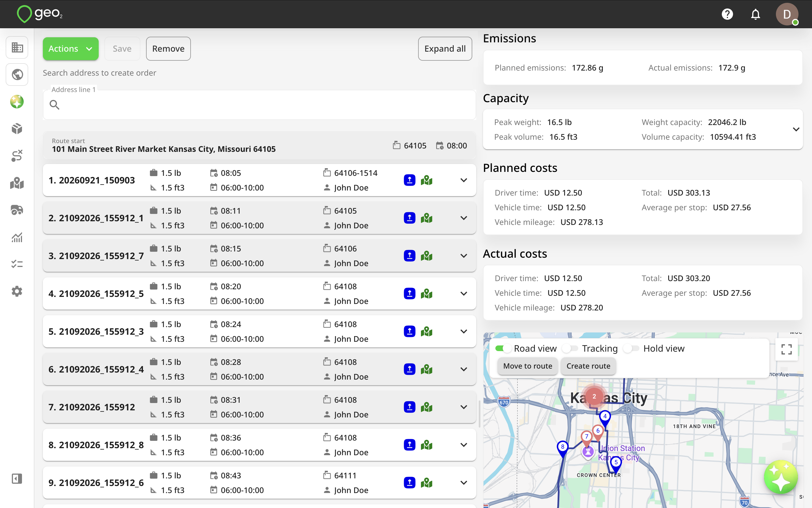The width and height of the screenshot is (812, 508).
Task: Expand order 1. 20260921_150903 row
Action: (464, 180)
